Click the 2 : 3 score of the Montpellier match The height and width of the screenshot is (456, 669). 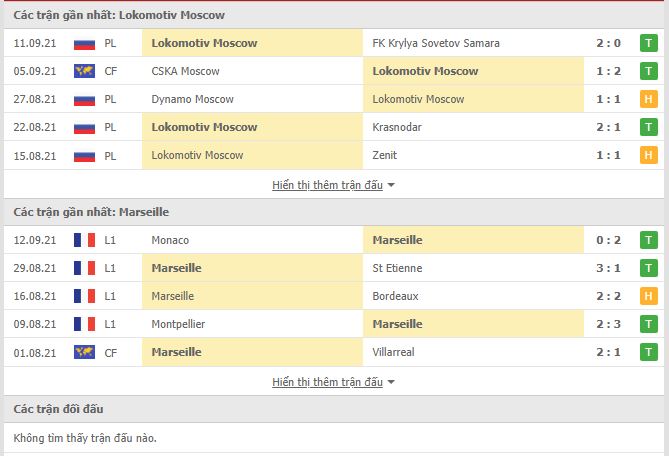[608, 324]
